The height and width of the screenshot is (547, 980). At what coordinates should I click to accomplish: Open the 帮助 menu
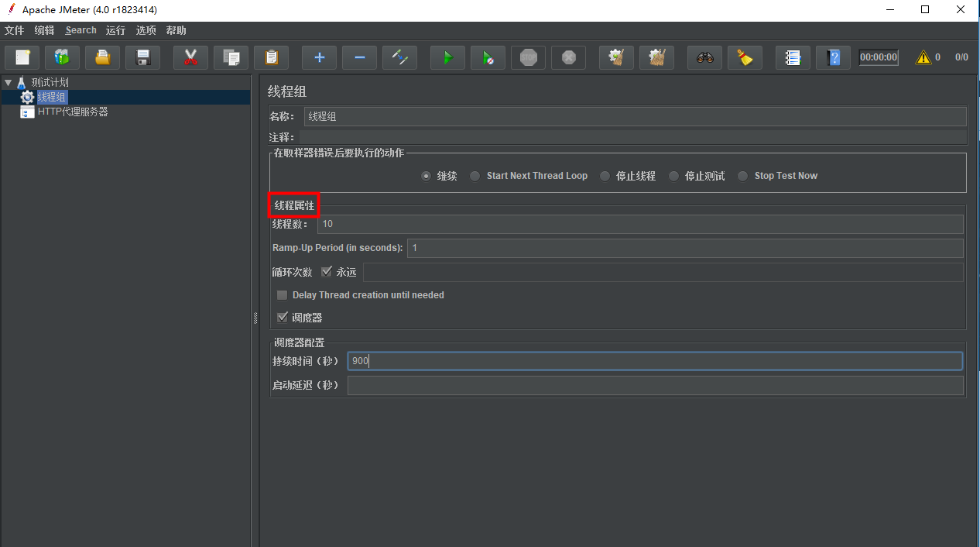click(x=176, y=30)
